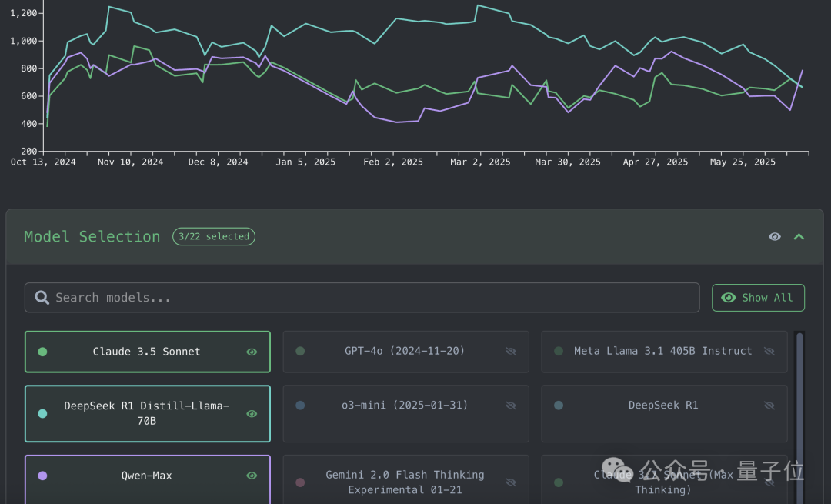Select the GPT-4o (2024-11-20) model card
831x504 pixels.
click(x=405, y=351)
